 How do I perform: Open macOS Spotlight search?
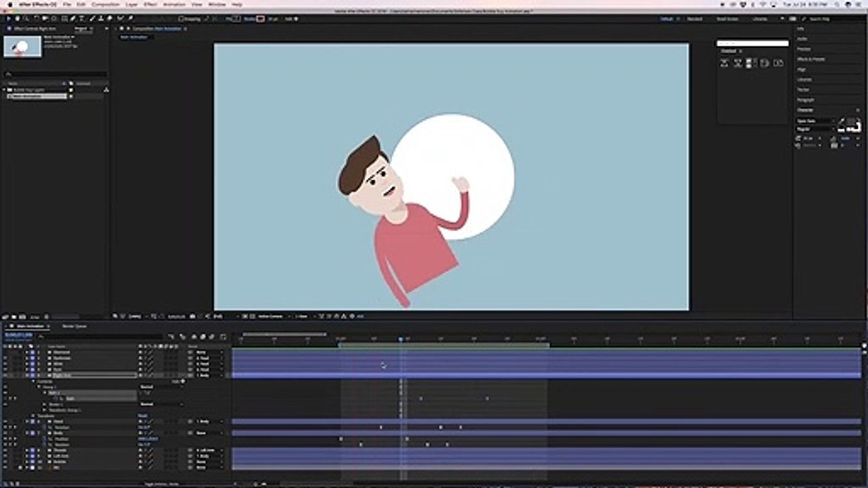click(x=836, y=4)
